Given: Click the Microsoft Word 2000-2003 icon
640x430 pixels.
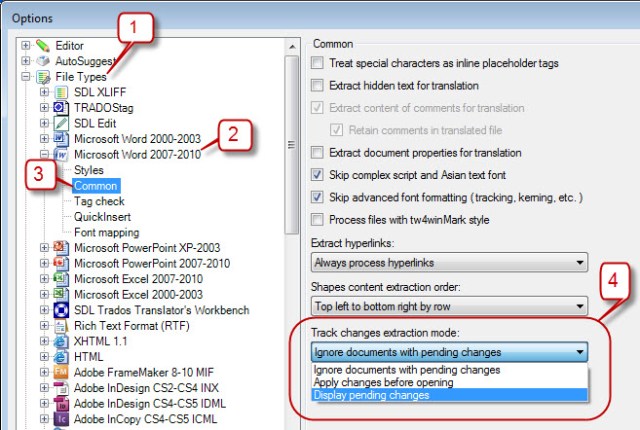Looking at the screenshot, I should (59, 138).
